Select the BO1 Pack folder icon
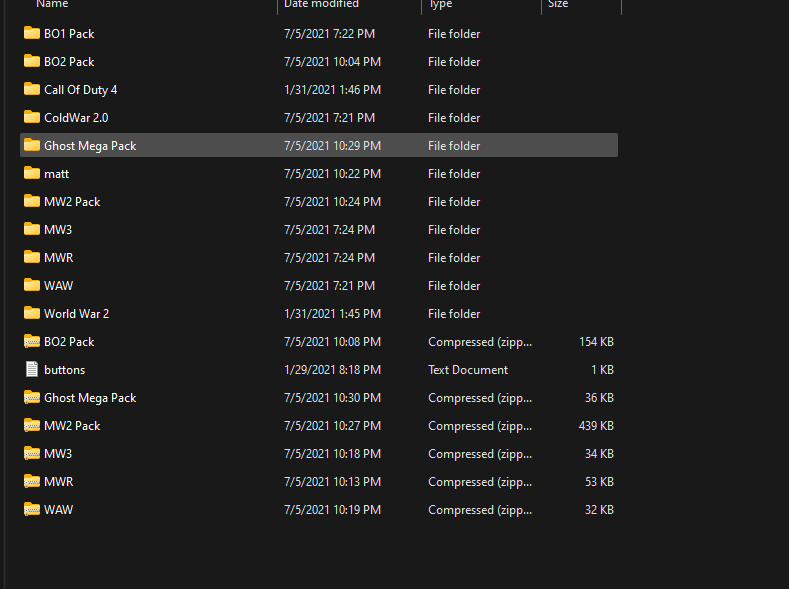789x589 pixels. click(32, 33)
